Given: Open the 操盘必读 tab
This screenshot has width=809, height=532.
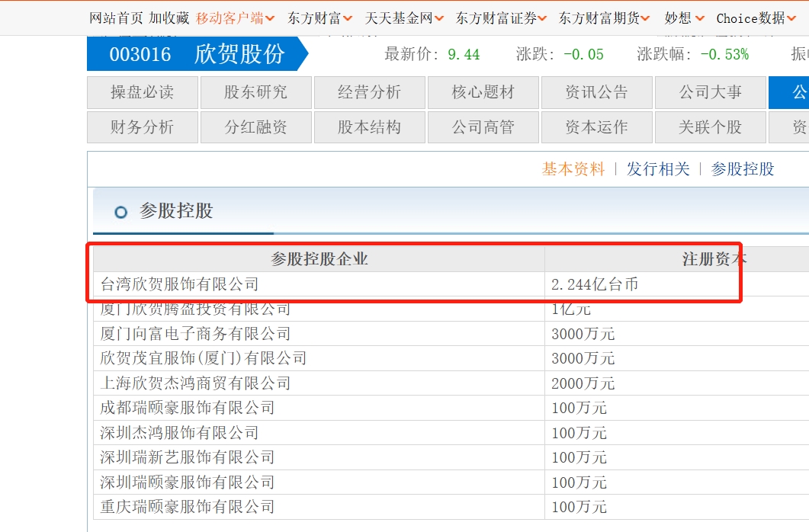Looking at the screenshot, I should [x=143, y=92].
